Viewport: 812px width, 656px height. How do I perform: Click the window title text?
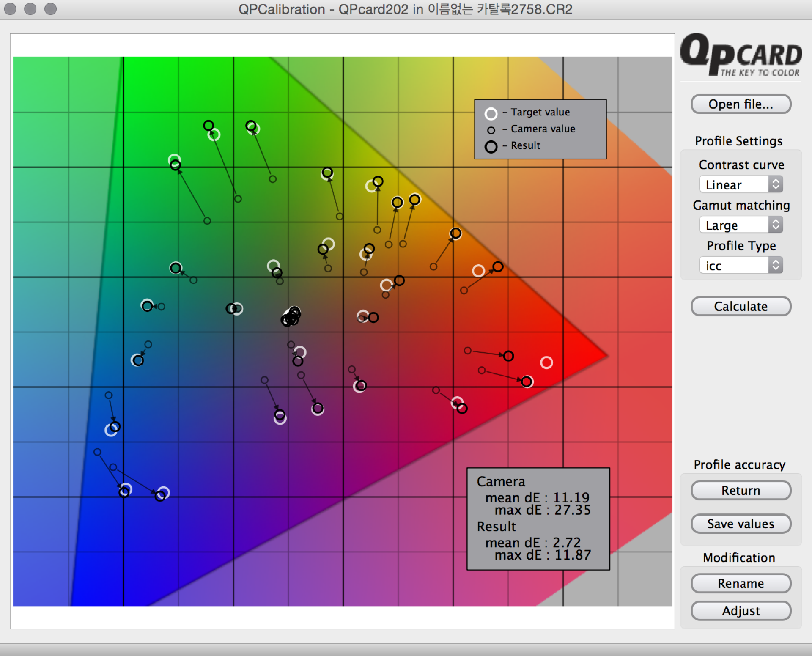click(x=405, y=9)
